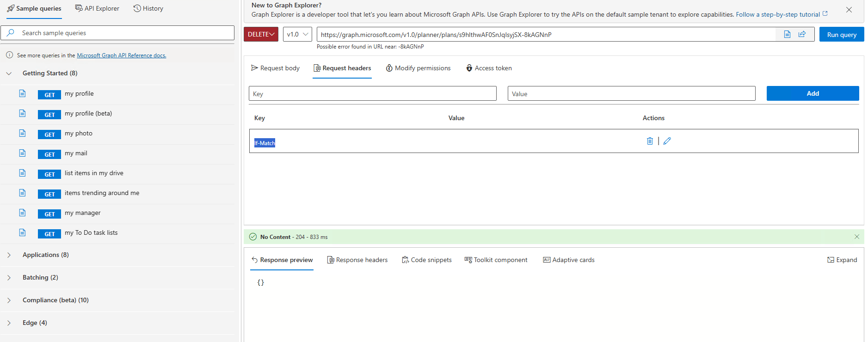Click document icon beside list items in my drive
This screenshot has width=868, height=342.
(x=22, y=173)
